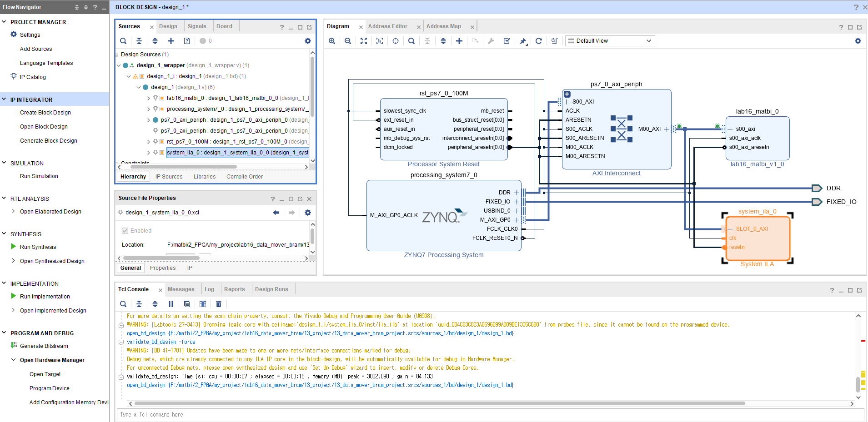Click the Regenerate Layout refresh icon
Image resolution: width=868 pixels, height=422 pixels.
539,41
